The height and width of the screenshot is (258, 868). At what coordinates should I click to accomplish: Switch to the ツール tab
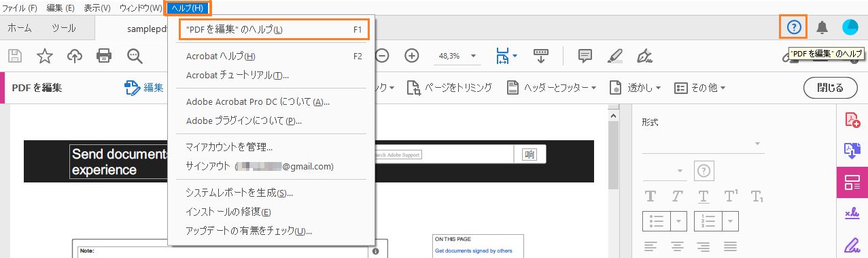click(64, 28)
